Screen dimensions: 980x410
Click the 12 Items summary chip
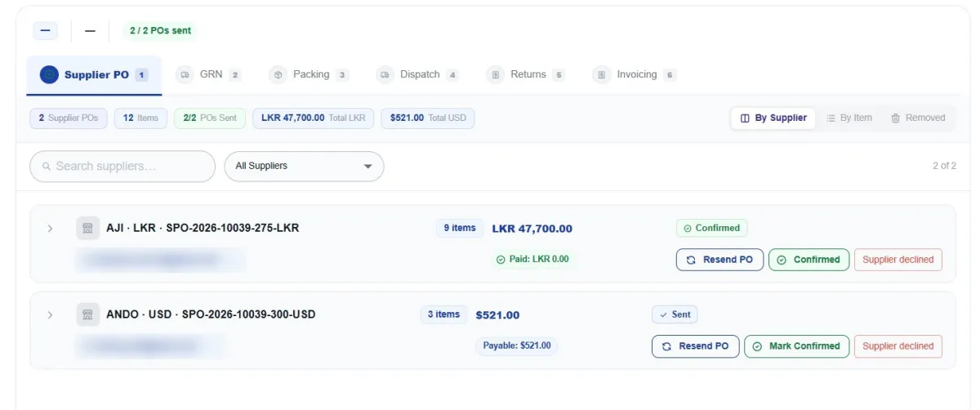pyautogui.click(x=141, y=118)
